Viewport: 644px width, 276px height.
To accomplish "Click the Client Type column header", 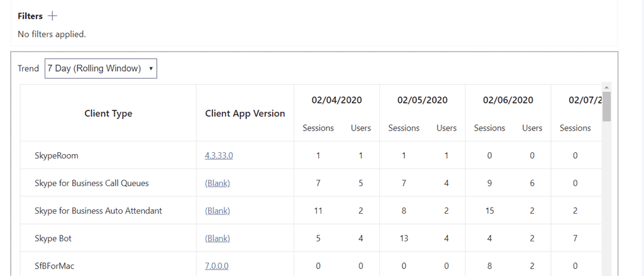I will coord(108,114).
